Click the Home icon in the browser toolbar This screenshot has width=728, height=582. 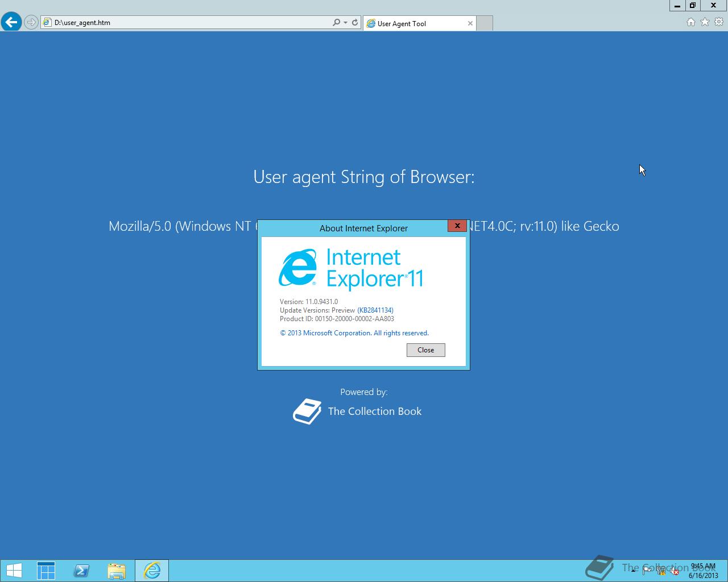tap(691, 22)
